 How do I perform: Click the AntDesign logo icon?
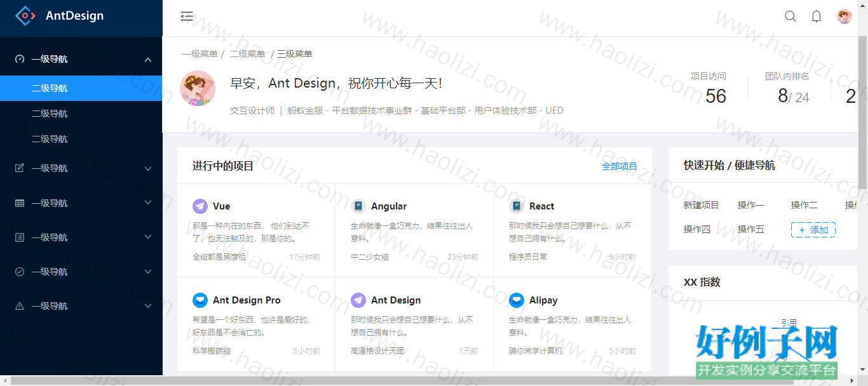point(25,16)
